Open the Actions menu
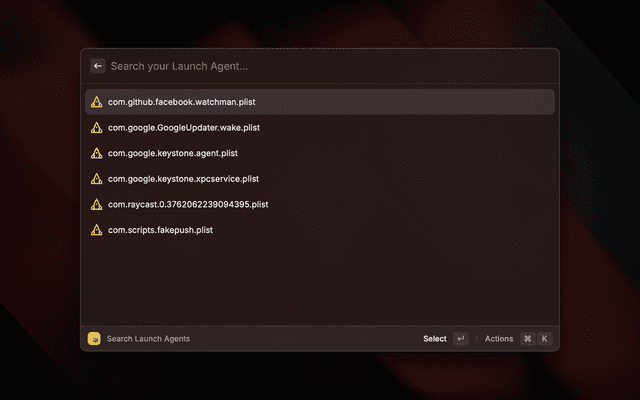Image resolution: width=640 pixels, height=400 pixels. point(499,339)
